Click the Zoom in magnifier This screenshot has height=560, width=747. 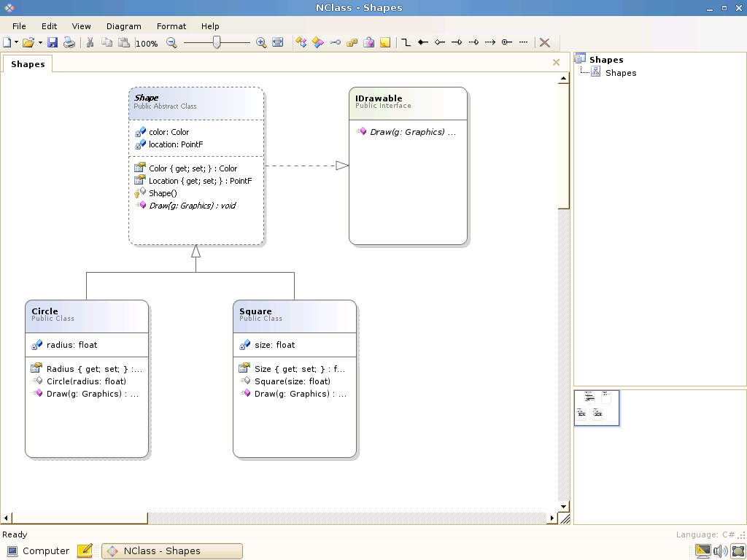(x=261, y=42)
